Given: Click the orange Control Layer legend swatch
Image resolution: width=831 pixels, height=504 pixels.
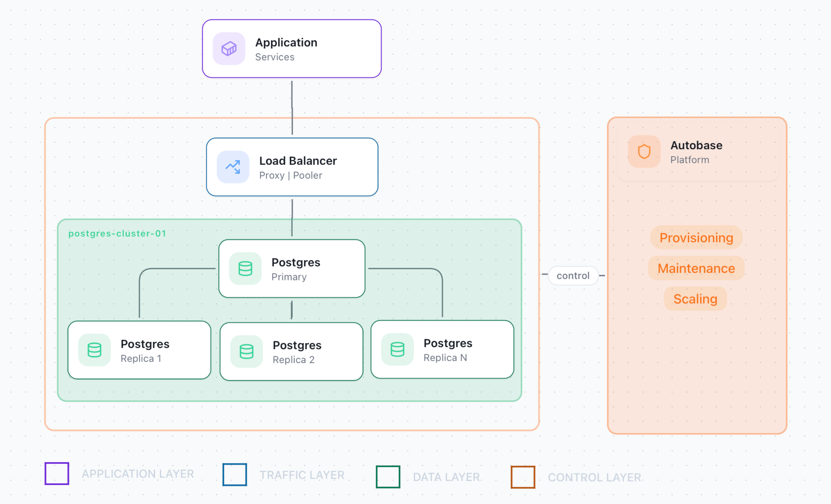Looking at the screenshot, I should (523, 477).
